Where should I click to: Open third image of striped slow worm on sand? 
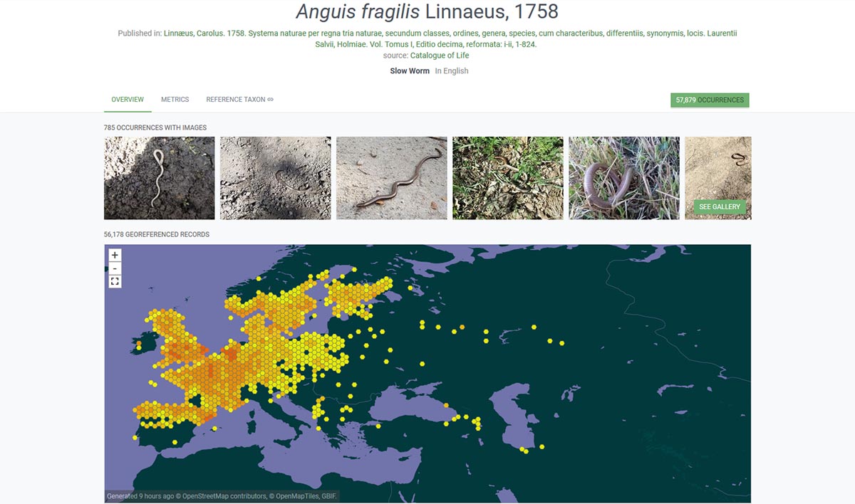pos(391,178)
